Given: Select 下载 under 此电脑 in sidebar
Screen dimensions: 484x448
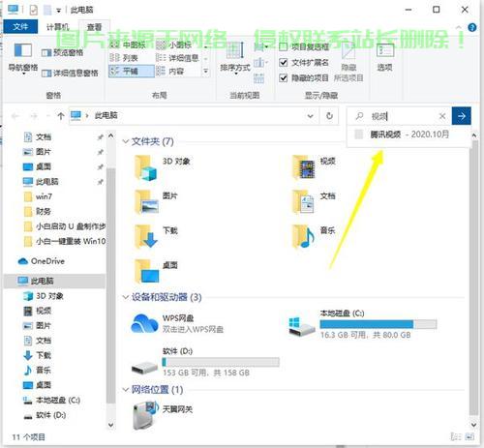Looking at the screenshot, I should (38, 355).
